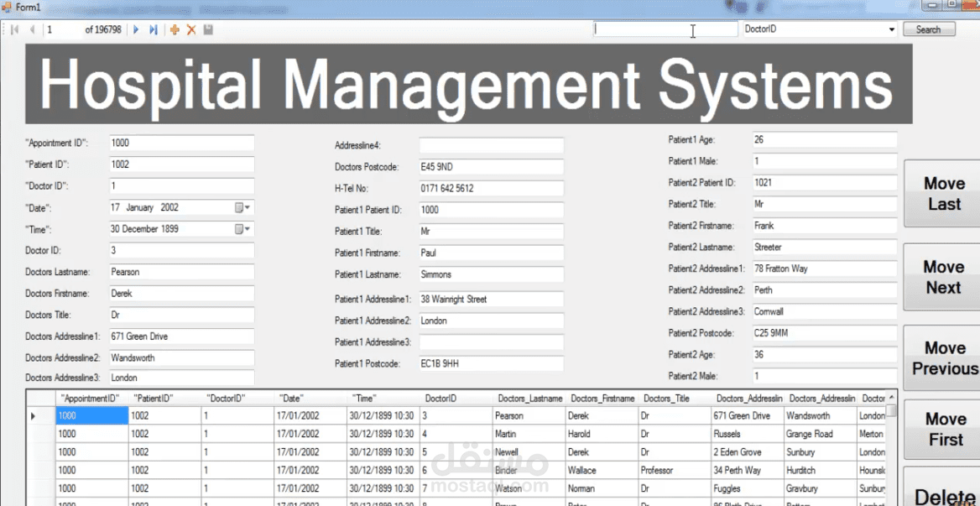980x506 pixels.
Task: Click the "PatientID" grid column header
Action: (x=165, y=398)
